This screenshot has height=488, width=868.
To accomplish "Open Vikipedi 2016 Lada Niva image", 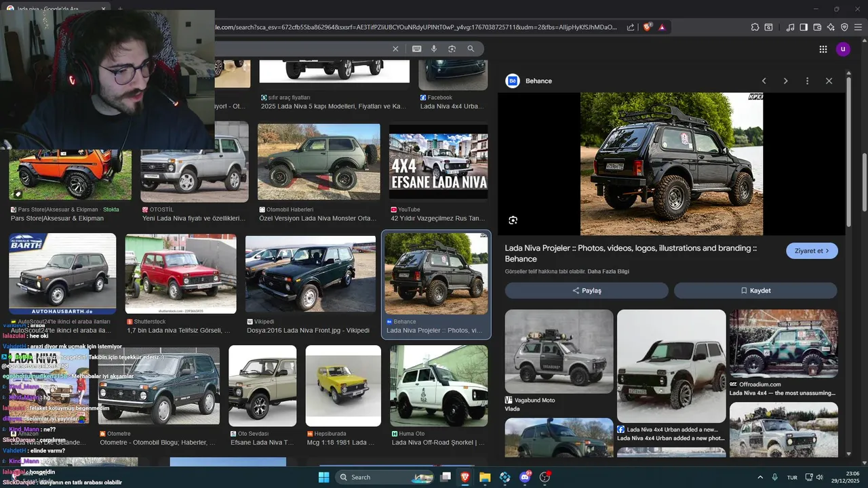I will (x=311, y=274).
